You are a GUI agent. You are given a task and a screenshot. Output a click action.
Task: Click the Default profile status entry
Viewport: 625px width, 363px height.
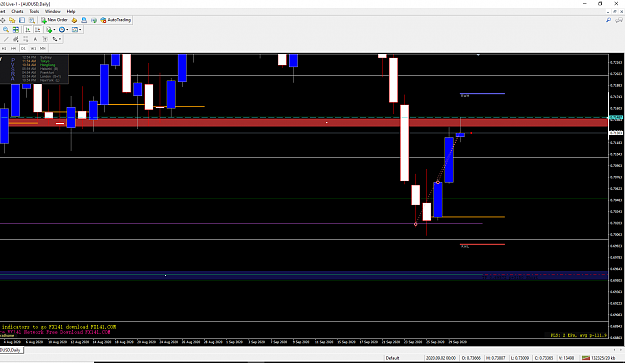(x=392, y=358)
